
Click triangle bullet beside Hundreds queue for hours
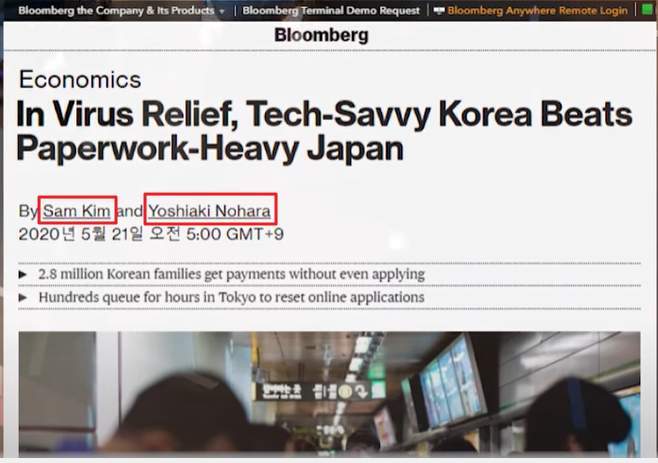23,298
